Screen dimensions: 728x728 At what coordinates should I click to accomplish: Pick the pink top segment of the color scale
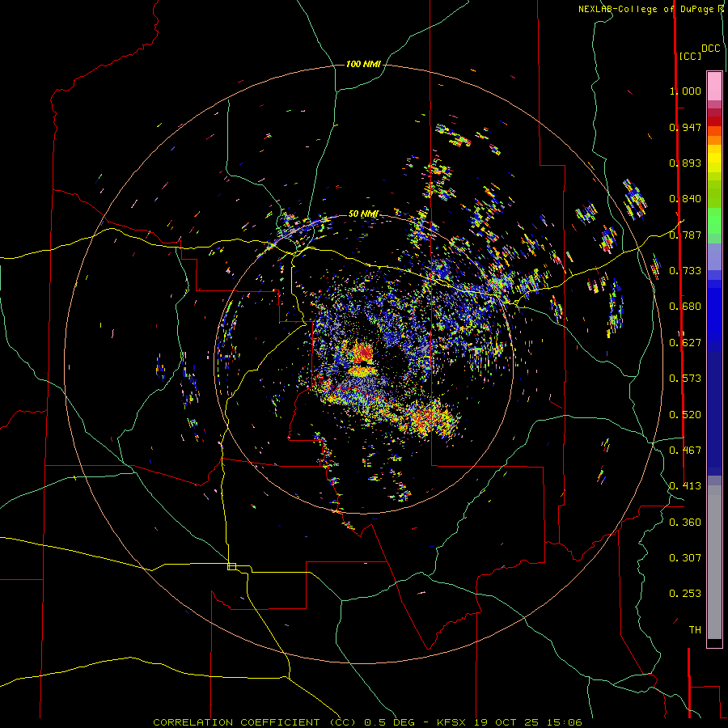pos(714,86)
